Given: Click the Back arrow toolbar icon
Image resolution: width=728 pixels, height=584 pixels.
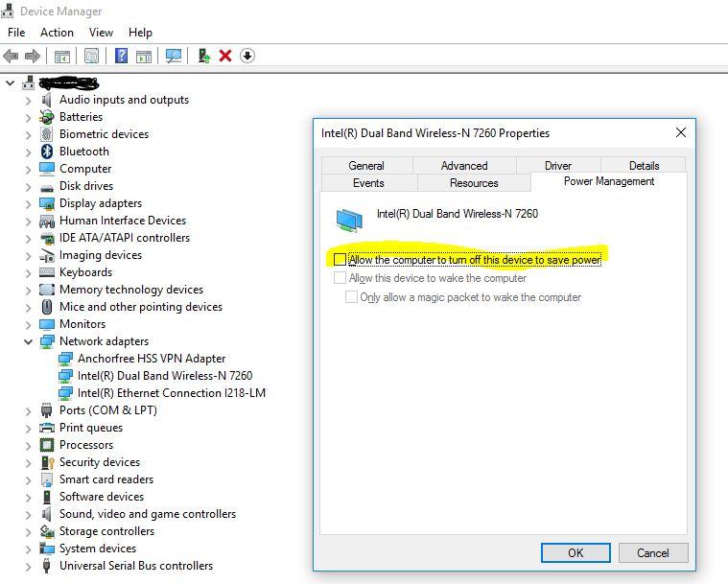Looking at the screenshot, I should coord(11,57).
